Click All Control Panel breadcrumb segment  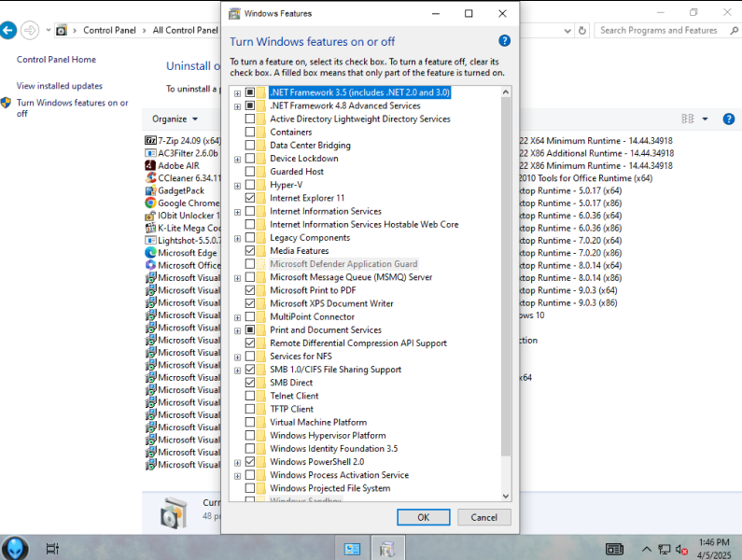point(185,30)
